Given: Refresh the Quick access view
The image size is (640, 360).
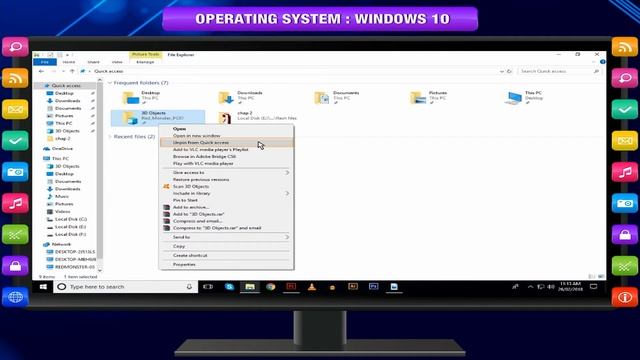Looking at the screenshot, I should coord(509,71).
